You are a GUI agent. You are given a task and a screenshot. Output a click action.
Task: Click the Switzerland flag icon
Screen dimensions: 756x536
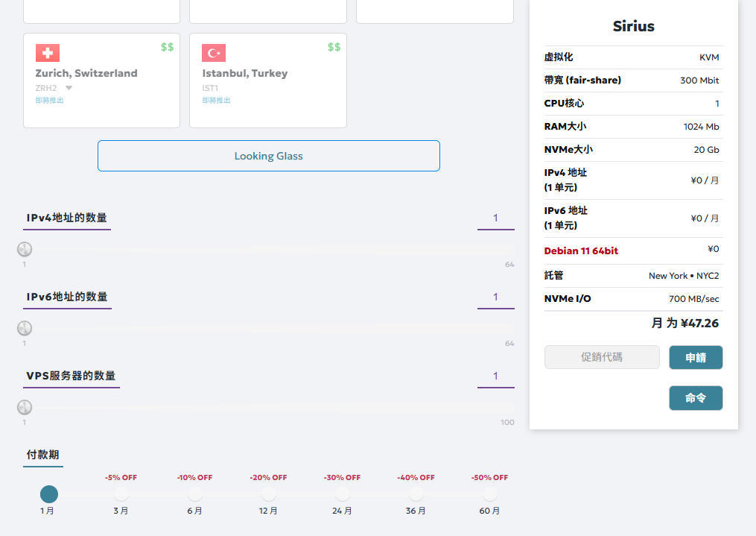(48, 53)
